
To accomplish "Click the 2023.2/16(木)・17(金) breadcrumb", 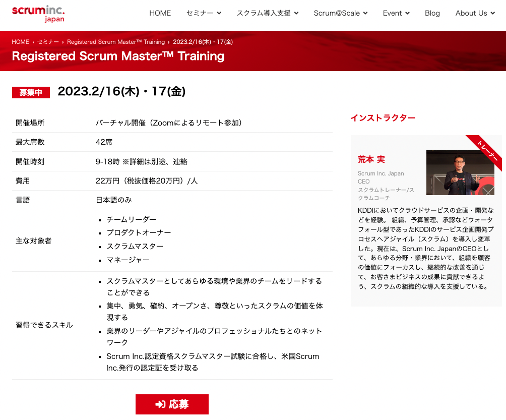I will click(203, 42).
